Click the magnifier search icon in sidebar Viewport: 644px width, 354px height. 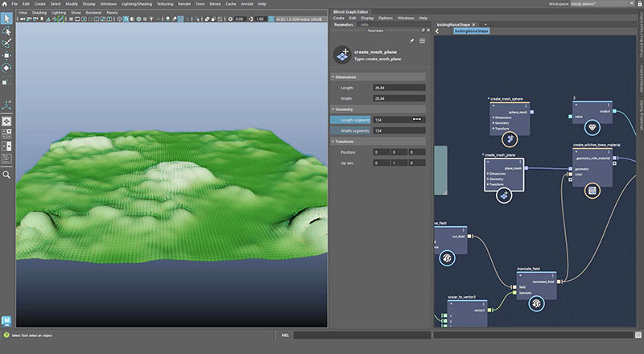6,175
